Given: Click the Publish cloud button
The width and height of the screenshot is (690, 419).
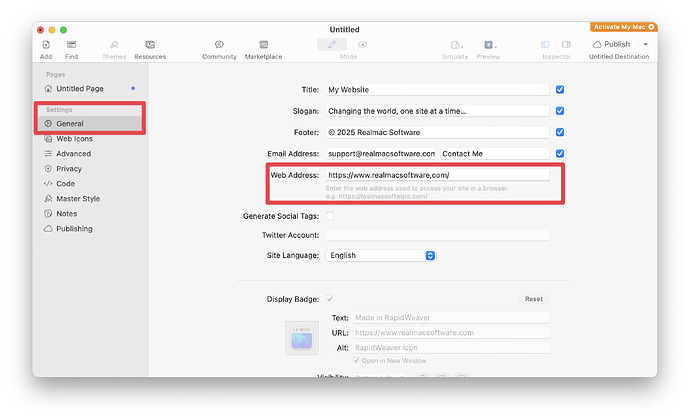Looking at the screenshot, I should [x=612, y=44].
